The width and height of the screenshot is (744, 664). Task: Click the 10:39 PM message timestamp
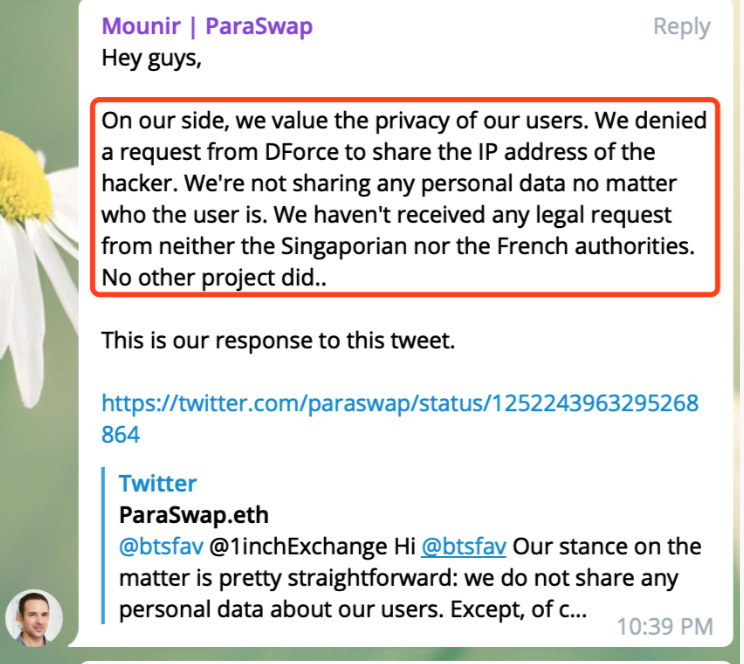(664, 626)
